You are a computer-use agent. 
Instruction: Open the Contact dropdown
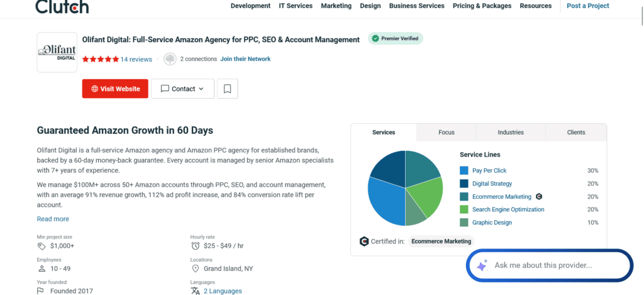(x=183, y=89)
